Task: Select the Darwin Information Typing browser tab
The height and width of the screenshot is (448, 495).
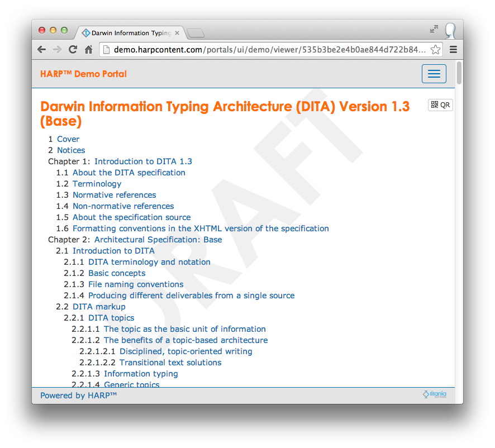Action: pos(131,33)
